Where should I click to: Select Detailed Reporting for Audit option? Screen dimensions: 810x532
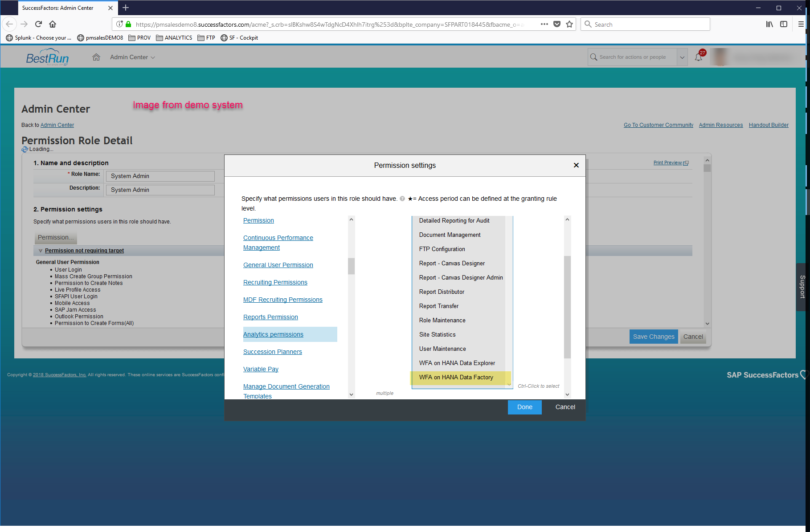[459, 220]
